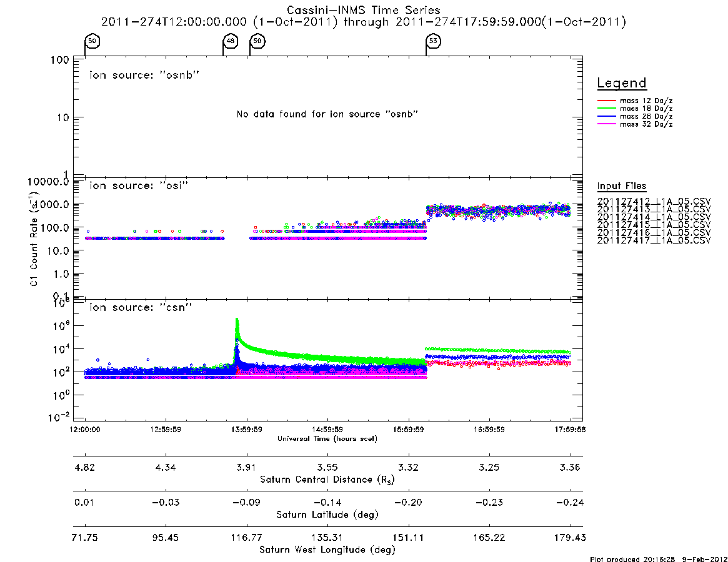
Task: Click the 151.11 west longitude value
Action: (408, 538)
